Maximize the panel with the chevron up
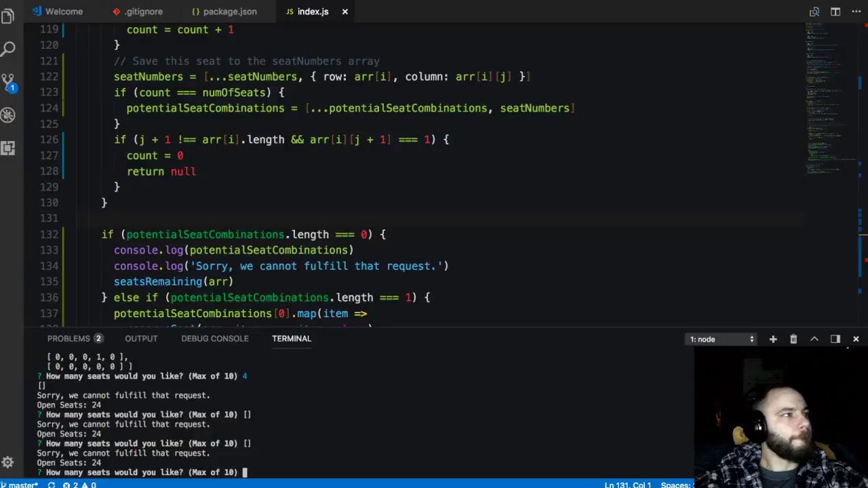Image resolution: width=868 pixels, height=488 pixels. pyautogui.click(x=814, y=339)
